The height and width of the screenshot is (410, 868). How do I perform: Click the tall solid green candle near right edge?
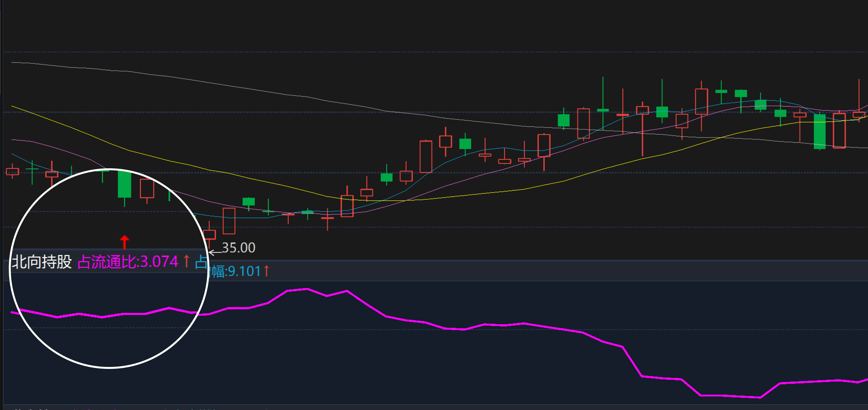coord(819,131)
